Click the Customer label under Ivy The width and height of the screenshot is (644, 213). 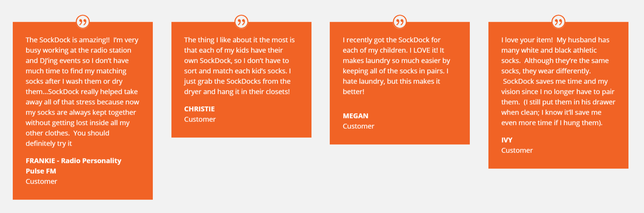517,151
